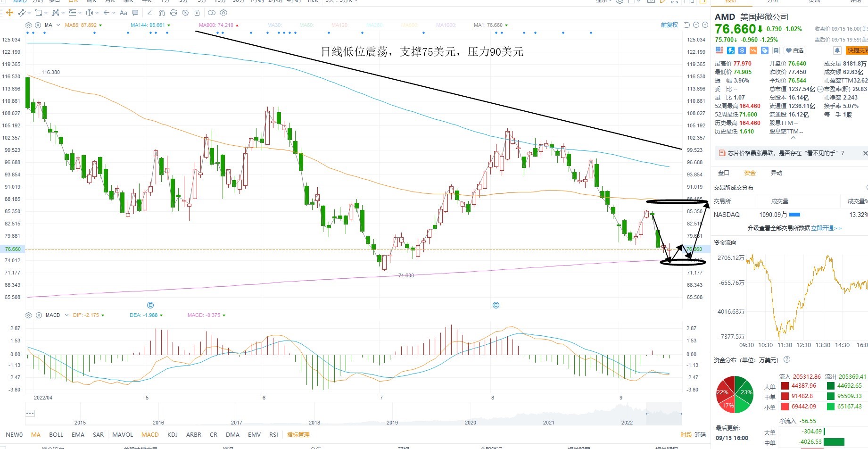Expand the MA indicator dropdown
The image size is (868, 449).
[x=58, y=25]
